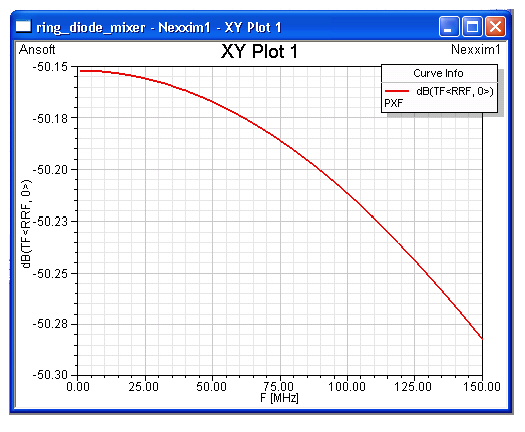
Task: Click the Nexxim1 corner label
Action: pyautogui.click(x=476, y=50)
